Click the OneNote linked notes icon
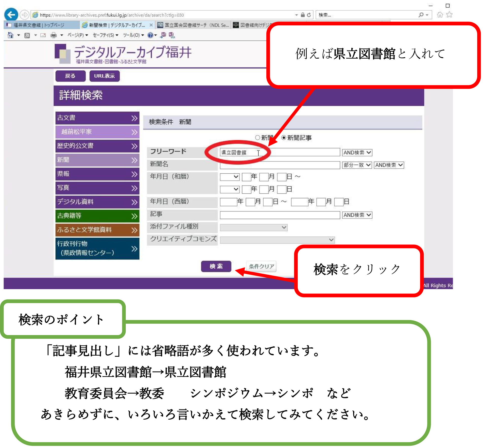This screenshot has width=483, height=448. [x=172, y=35]
